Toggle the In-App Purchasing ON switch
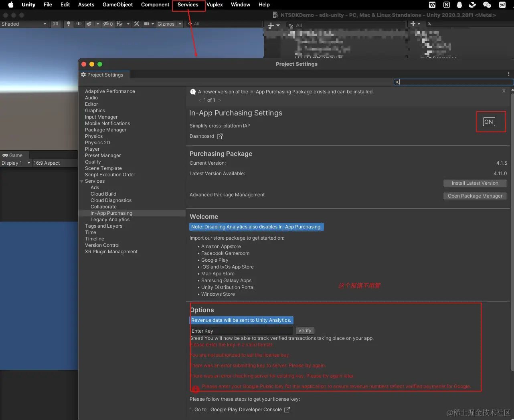 tap(489, 122)
